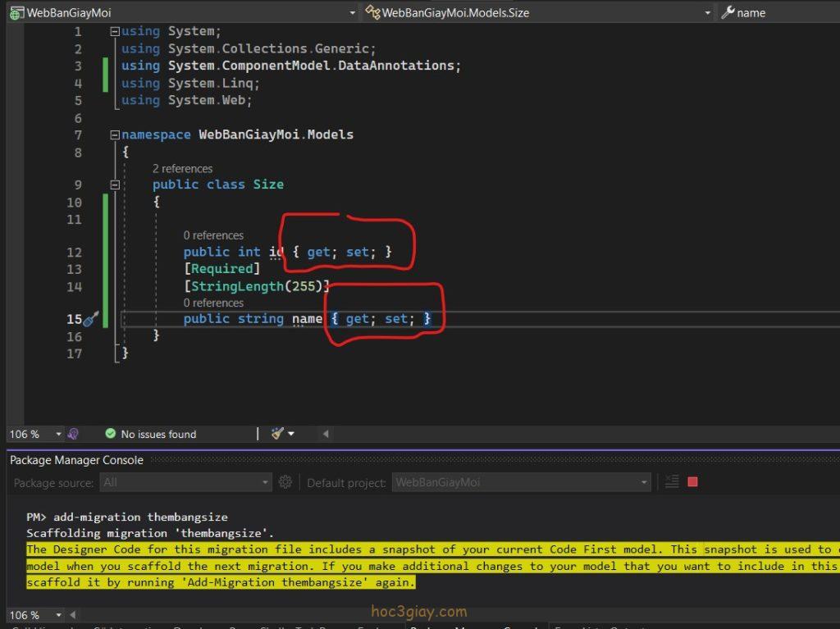The image size is (840, 629).
Task: Open the editor 106 % zoom dropdown
Action: (58, 434)
